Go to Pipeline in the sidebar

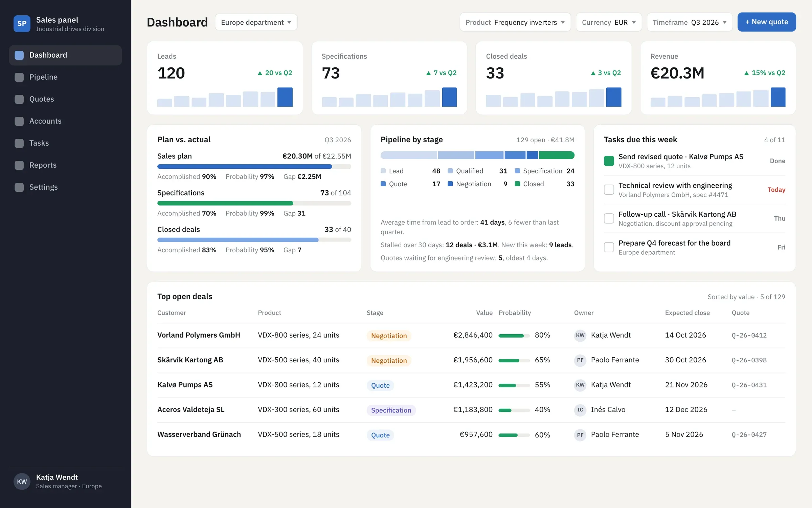tap(65, 77)
